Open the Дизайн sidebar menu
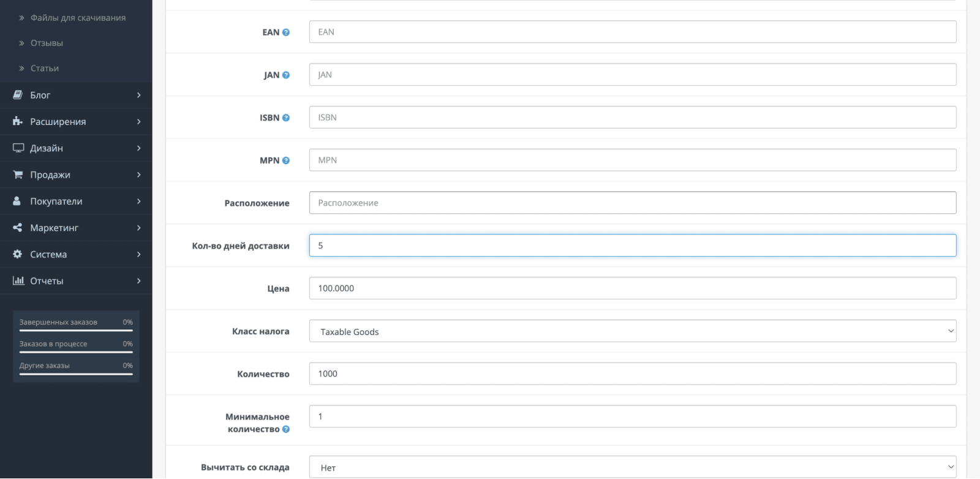Screen dimensions: 980x479 point(76,148)
